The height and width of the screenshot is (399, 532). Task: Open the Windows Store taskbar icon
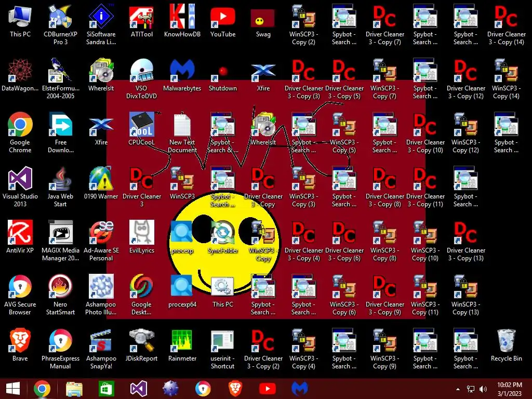click(106, 389)
